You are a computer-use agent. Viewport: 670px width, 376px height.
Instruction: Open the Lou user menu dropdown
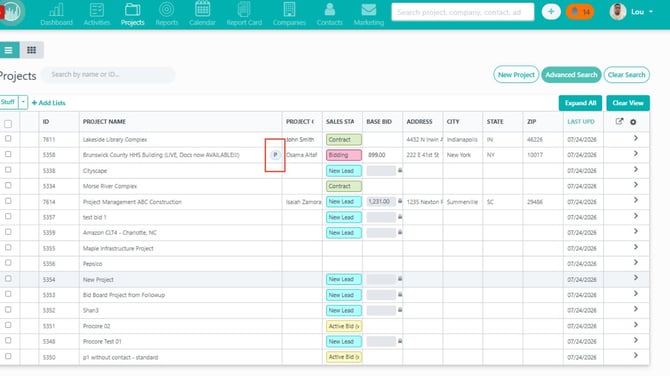point(632,12)
